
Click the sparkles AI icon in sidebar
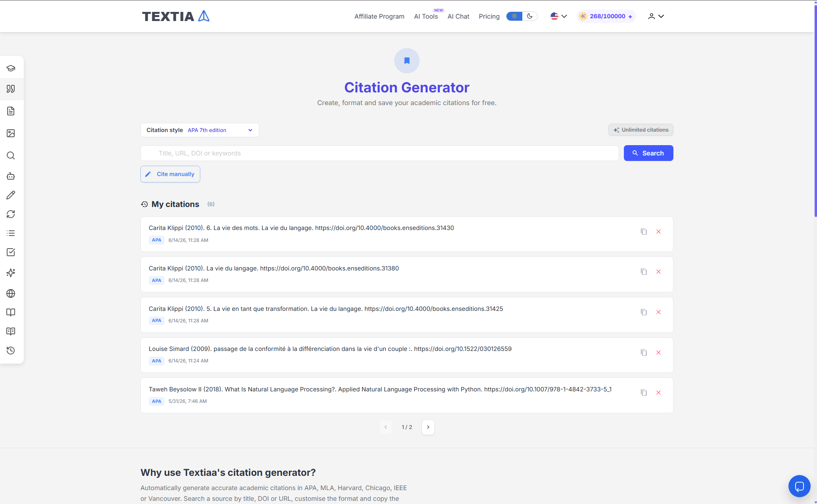(x=11, y=273)
